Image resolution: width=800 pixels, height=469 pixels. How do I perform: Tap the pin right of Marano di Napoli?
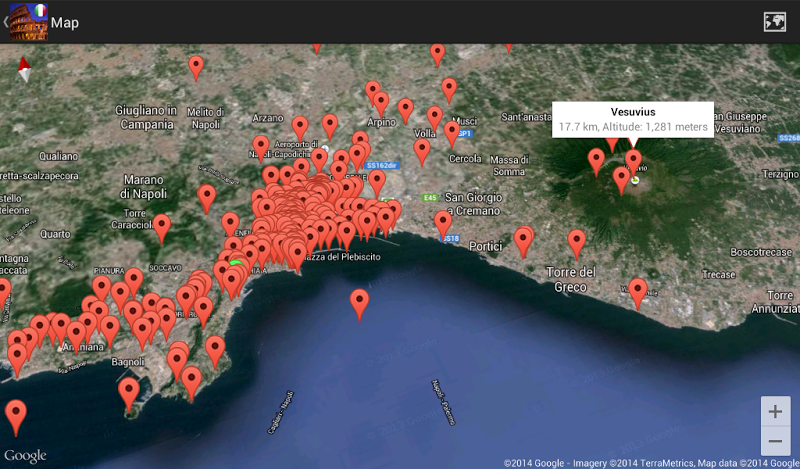tap(206, 198)
